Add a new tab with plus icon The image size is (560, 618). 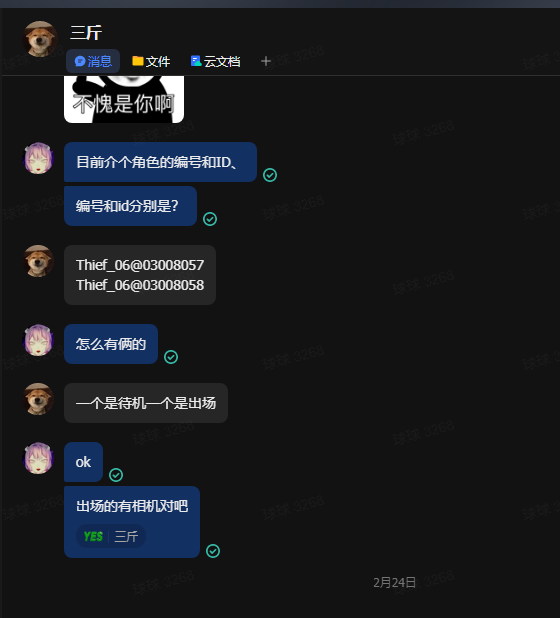coord(266,61)
